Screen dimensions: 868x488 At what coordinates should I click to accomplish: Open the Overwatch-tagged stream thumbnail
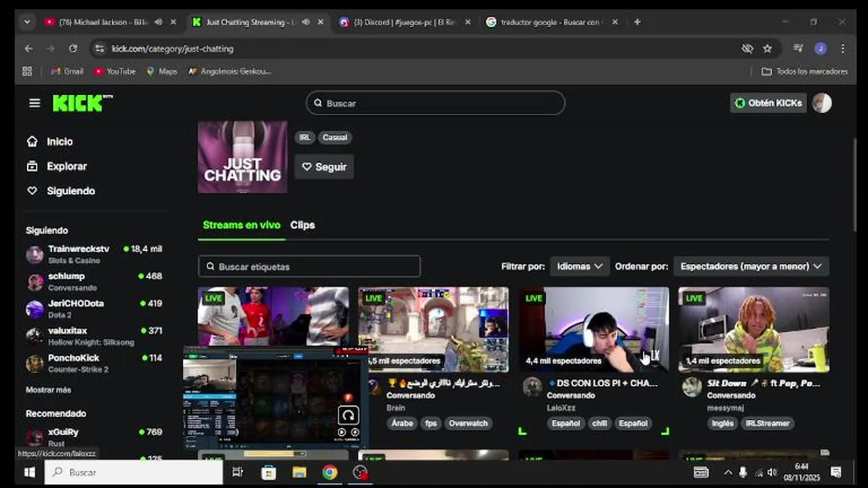point(433,329)
